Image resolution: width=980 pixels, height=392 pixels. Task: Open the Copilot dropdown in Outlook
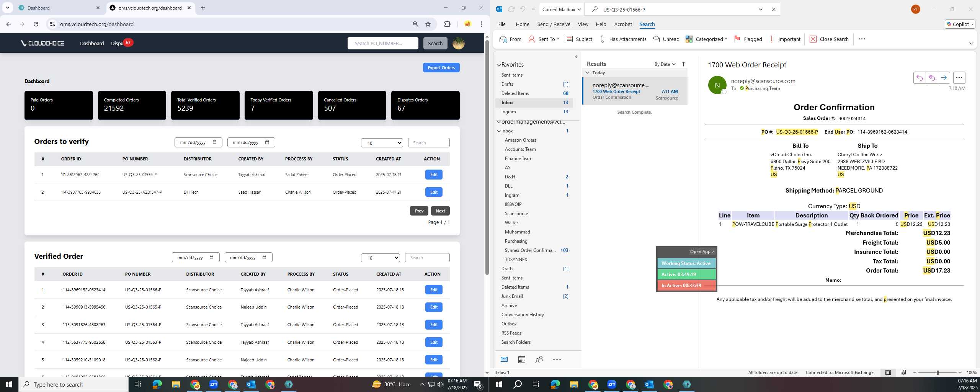coord(960,24)
